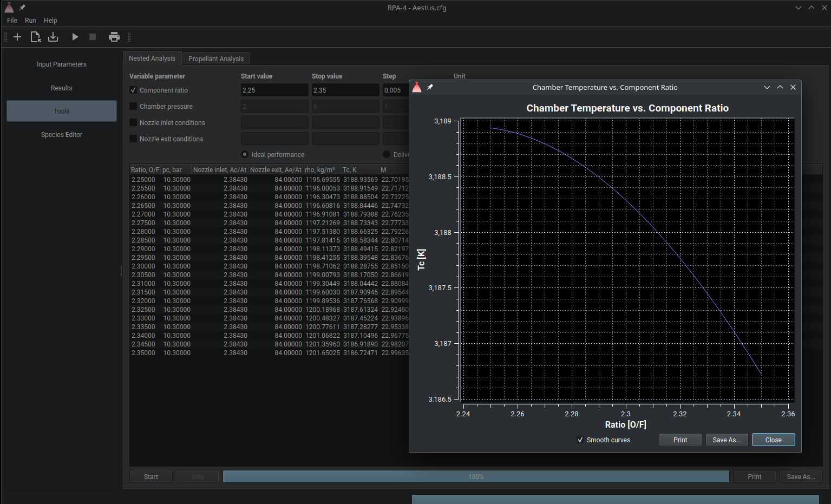The width and height of the screenshot is (831, 504).
Task: Toggle the Smooth curves checkbox
Action: [x=580, y=440]
